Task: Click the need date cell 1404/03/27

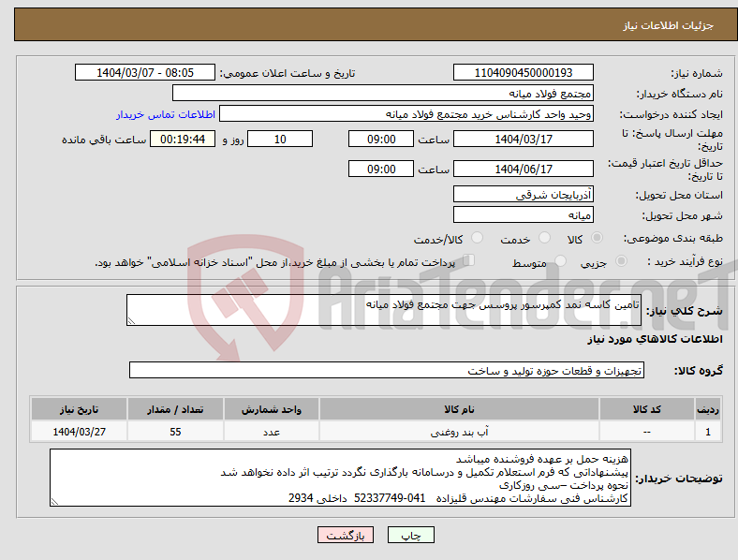Action: [x=79, y=431]
